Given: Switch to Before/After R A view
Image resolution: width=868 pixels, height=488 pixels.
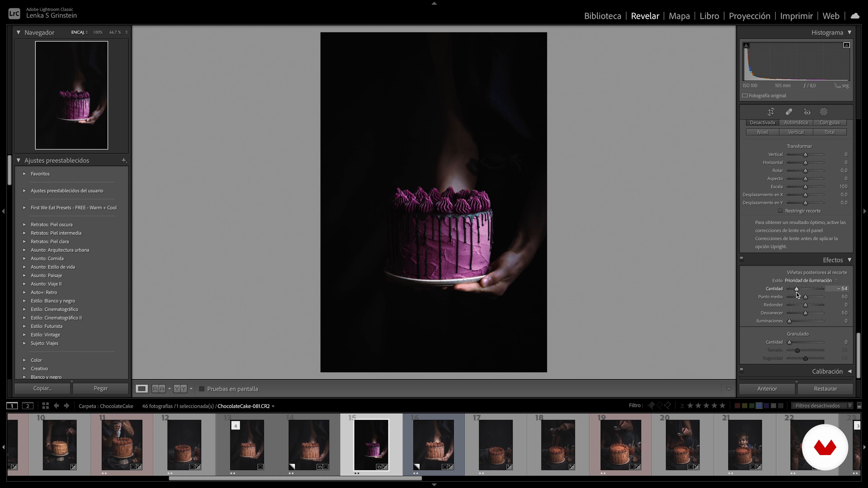Looking at the screenshot, I should [x=159, y=389].
